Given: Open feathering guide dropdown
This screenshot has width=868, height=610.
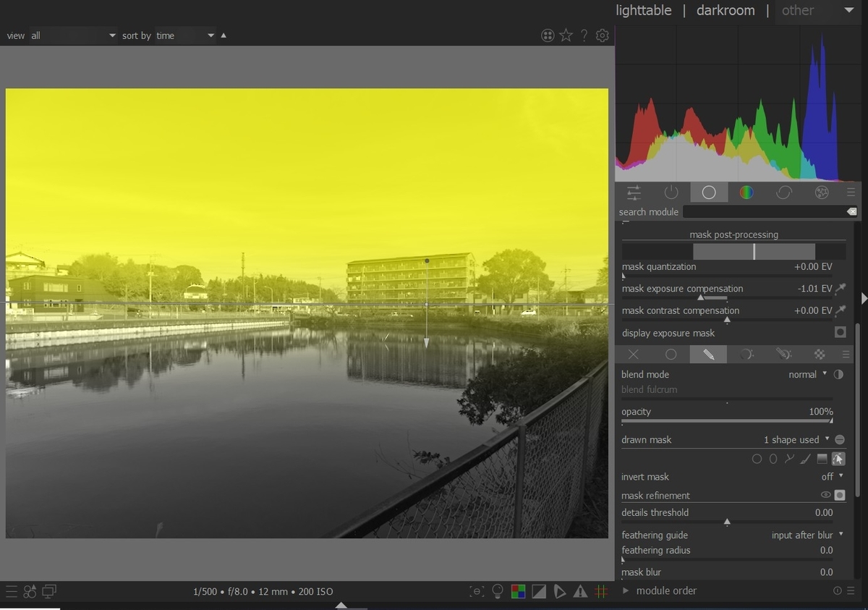Looking at the screenshot, I should [x=807, y=535].
